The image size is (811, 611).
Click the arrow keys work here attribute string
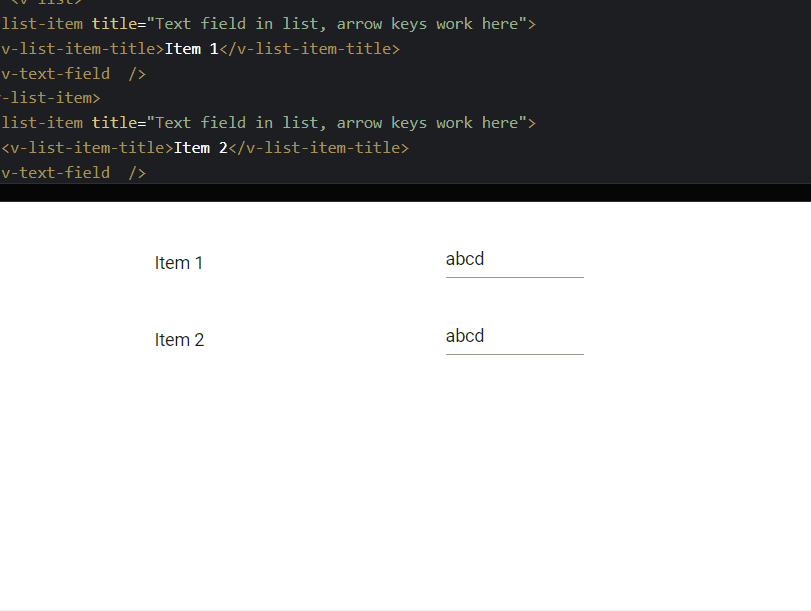pos(430,23)
